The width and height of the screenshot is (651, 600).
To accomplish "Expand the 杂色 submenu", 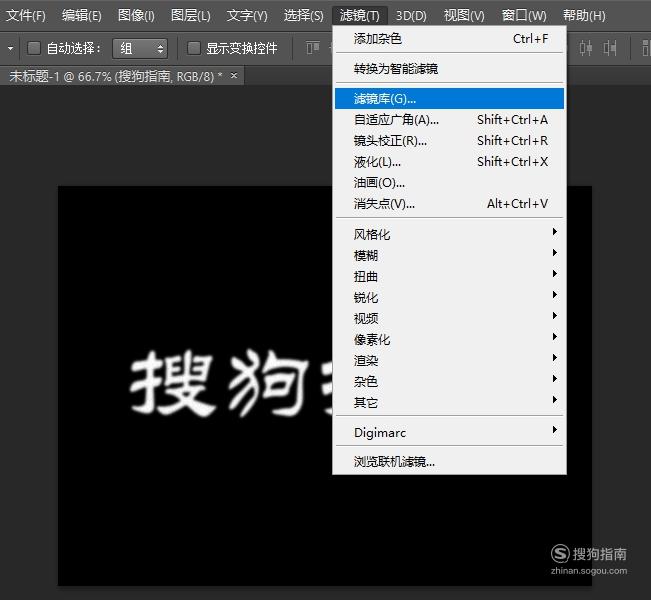I will pyautogui.click(x=450, y=381).
